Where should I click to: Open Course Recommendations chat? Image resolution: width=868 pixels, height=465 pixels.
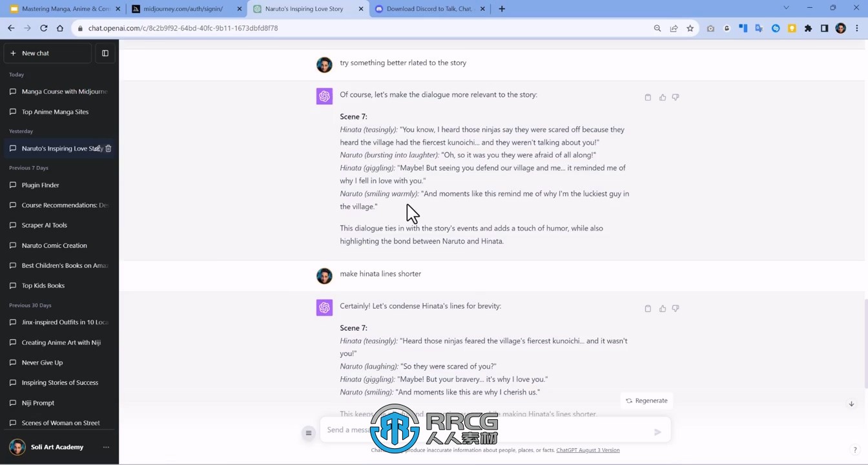(59, 205)
